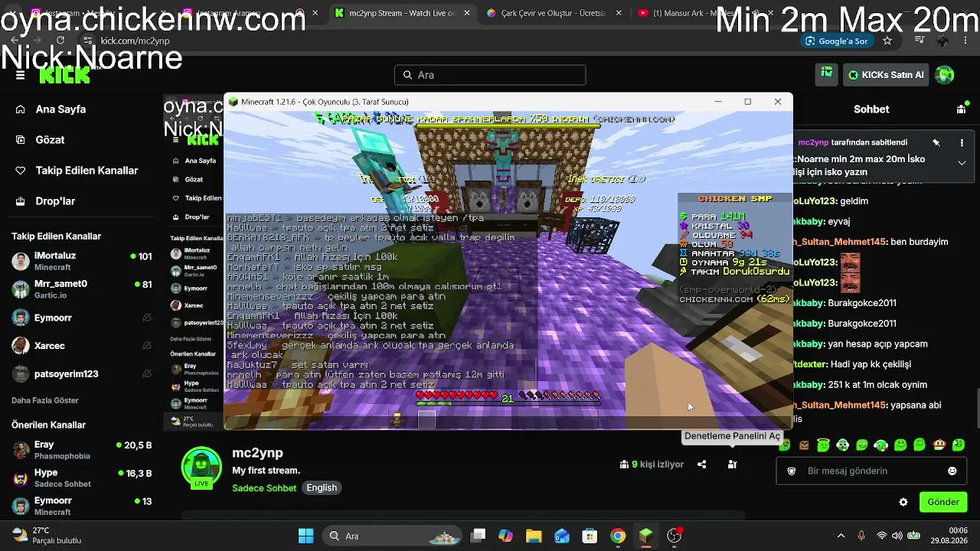Open the Mrr_samet0 channel

click(x=81, y=289)
